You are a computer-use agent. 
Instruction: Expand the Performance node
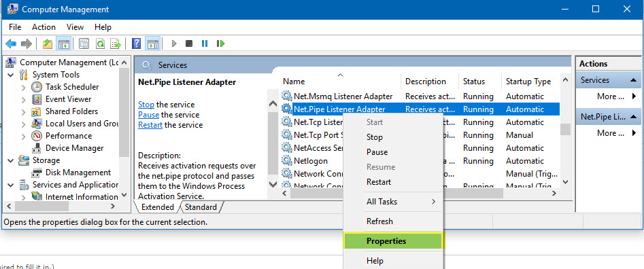24,136
